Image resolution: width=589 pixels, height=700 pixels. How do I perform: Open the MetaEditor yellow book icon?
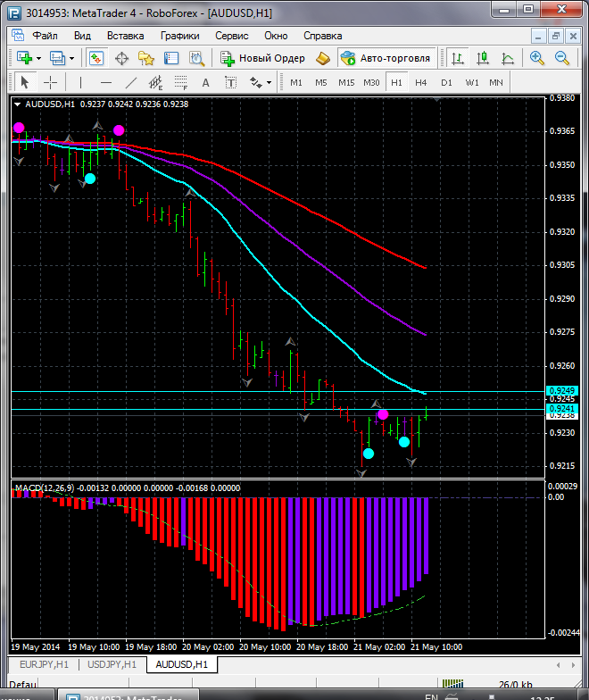tap(323, 58)
